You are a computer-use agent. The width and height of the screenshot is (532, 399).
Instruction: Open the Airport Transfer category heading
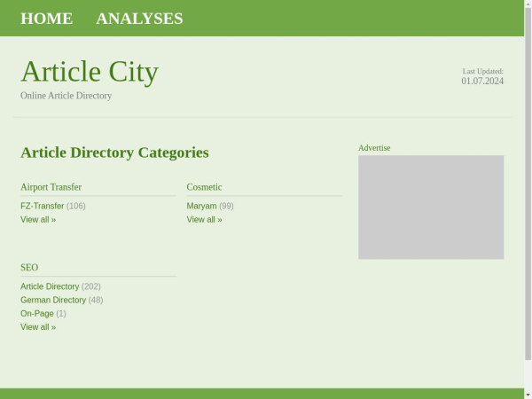pyautogui.click(x=51, y=187)
